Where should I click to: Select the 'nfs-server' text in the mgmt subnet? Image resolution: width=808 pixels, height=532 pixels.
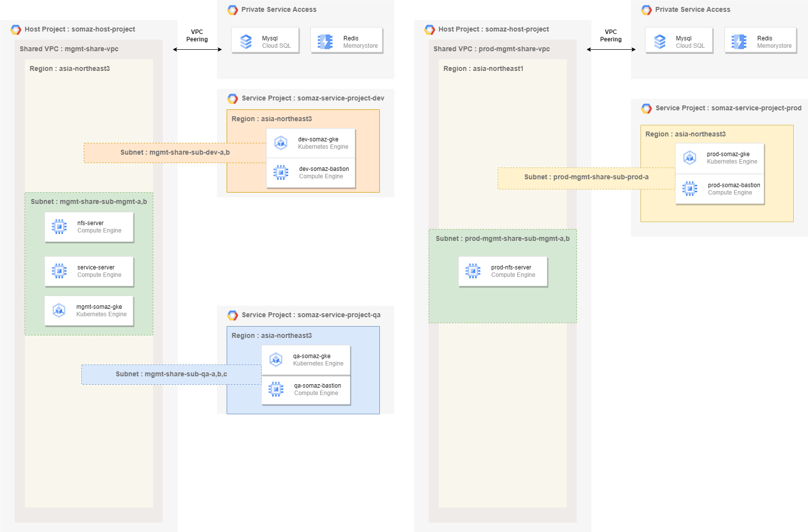point(91,223)
